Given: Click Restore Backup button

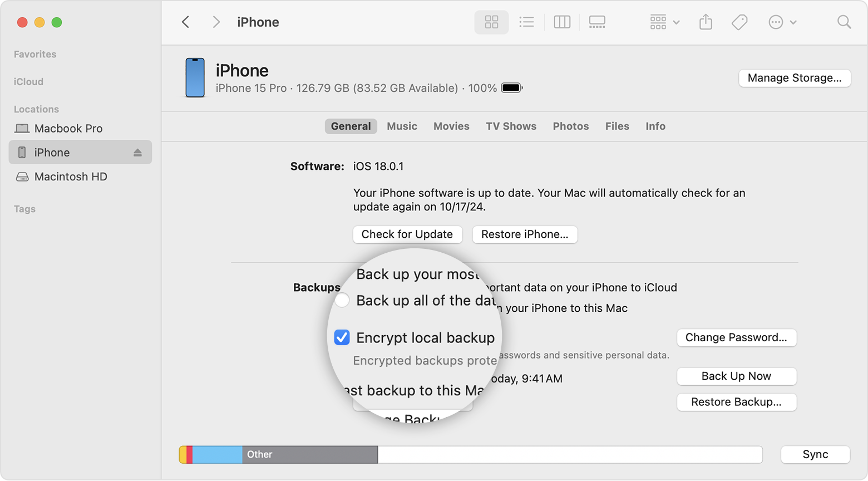Looking at the screenshot, I should pyautogui.click(x=736, y=402).
